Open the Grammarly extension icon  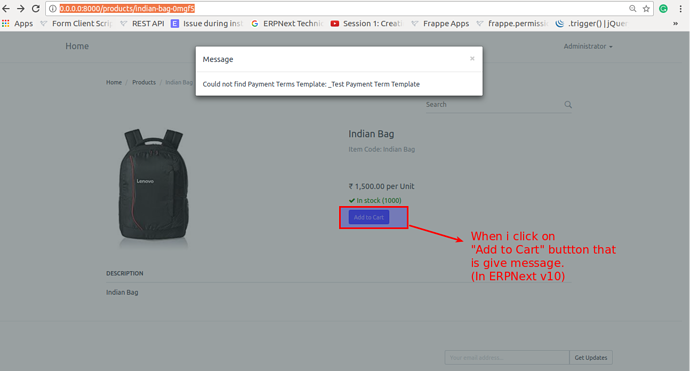click(x=663, y=8)
